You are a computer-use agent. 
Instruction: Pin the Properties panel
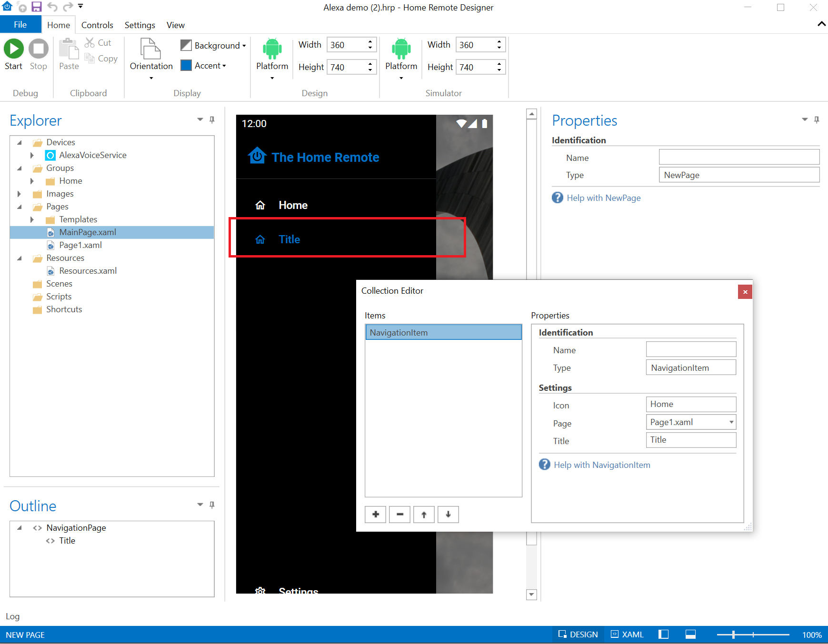[x=817, y=119]
